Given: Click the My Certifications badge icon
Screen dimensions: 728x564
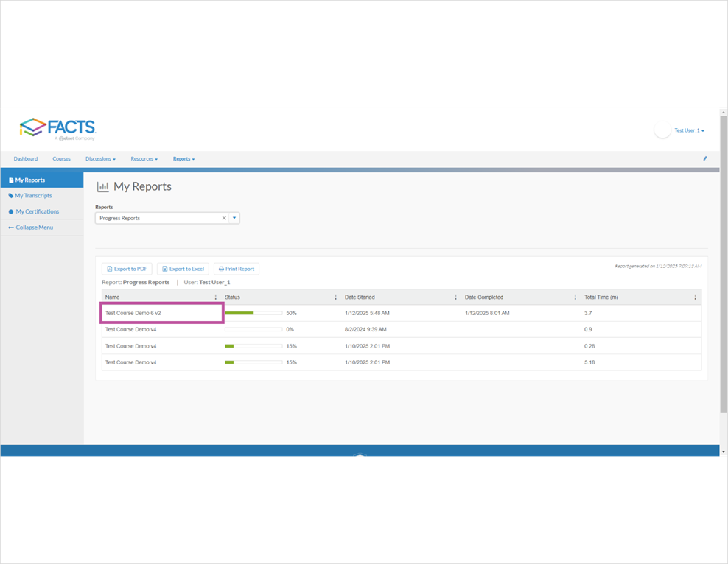Looking at the screenshot, I should pos(10,211).
